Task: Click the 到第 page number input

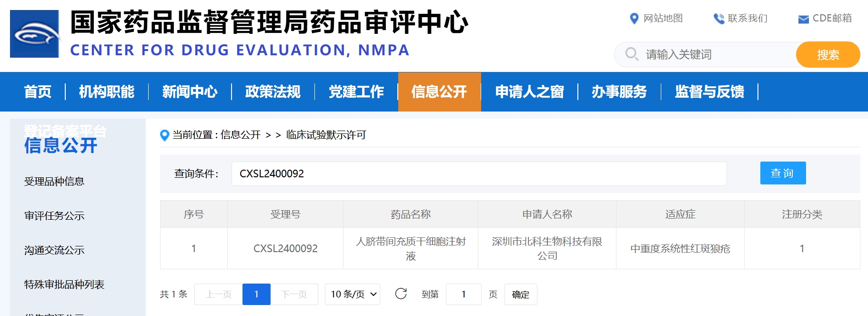Action: click(463, 295)
